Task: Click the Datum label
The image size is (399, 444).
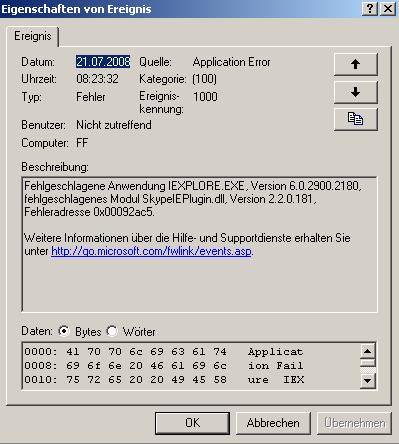Action: coord(38,62)
